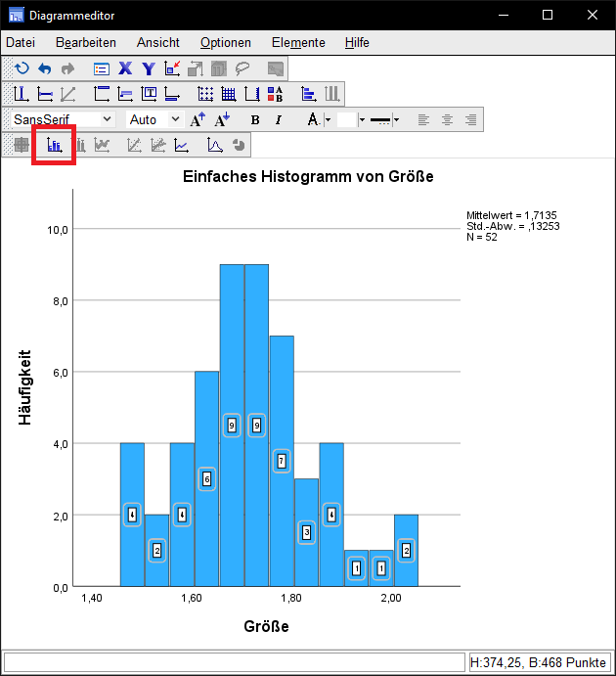The height and width of the screenshot is (676, 616).
Task: Open the Ansicht menu
Action: pyautogui.click(x=158, y=43)
